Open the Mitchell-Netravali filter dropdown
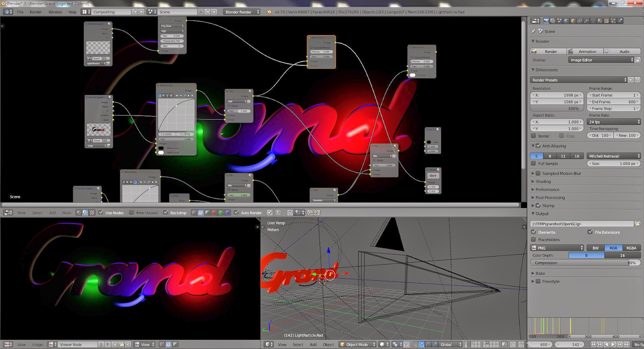The height and width of the screenshot is (349, 644). pos(613,156)
